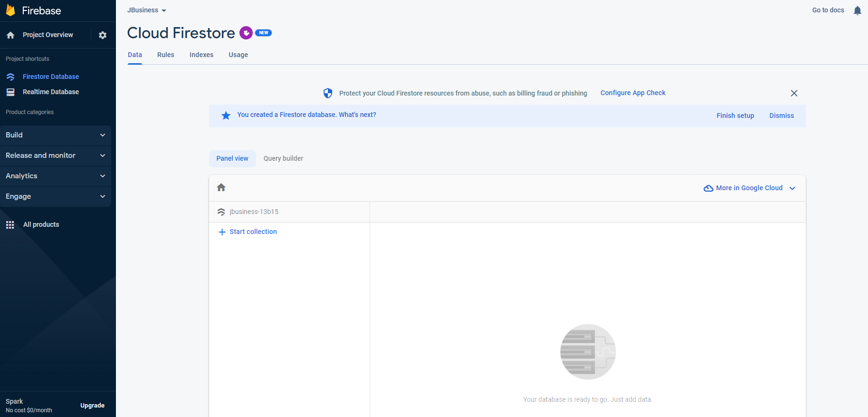Screen dimensions: 868x417
Task: Open All products grid icon
Action: (x=10, y=225)
